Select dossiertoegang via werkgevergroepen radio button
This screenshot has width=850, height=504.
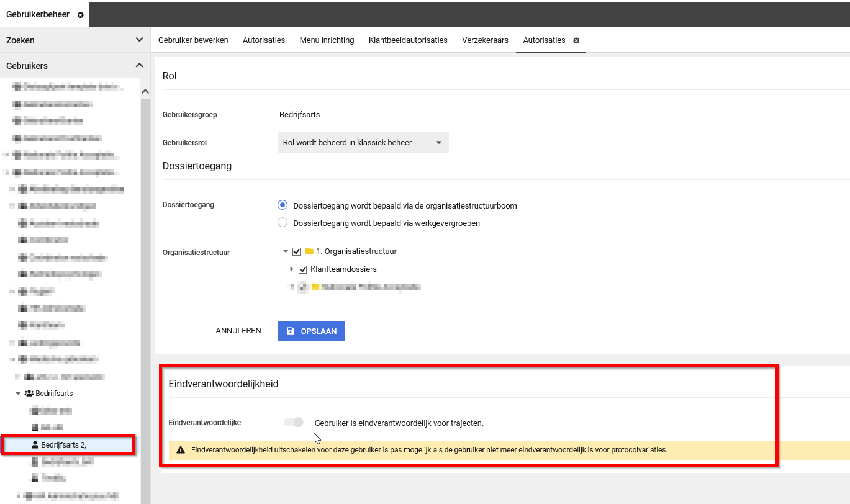pos(283,223)
